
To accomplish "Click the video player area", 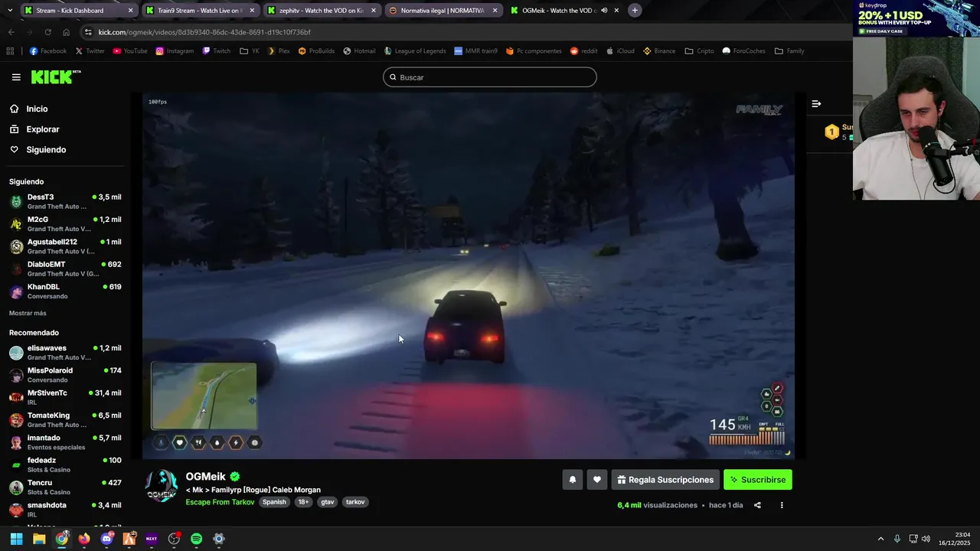I will (469, 275).
